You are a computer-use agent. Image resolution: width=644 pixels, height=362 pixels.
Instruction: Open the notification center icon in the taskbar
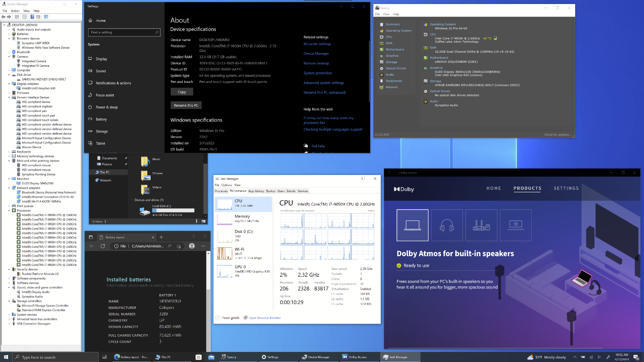(636, 357)
